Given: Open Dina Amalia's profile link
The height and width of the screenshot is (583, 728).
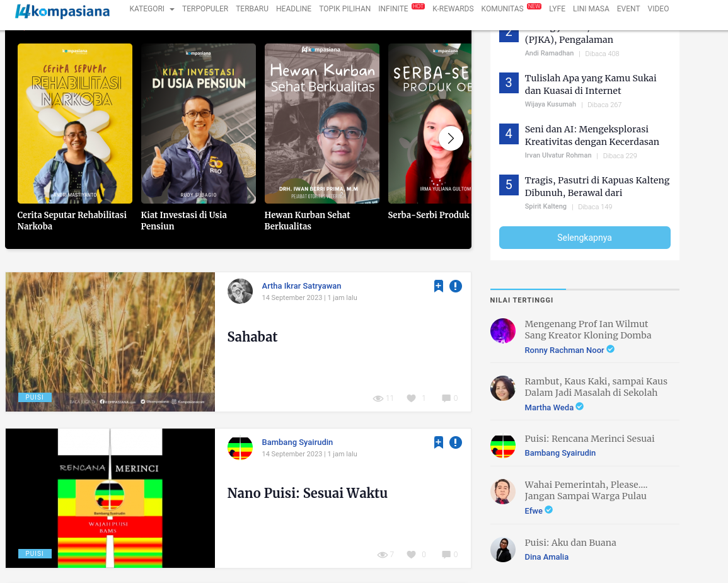Looking at the screenshot, I should click(x=546, y=557).
